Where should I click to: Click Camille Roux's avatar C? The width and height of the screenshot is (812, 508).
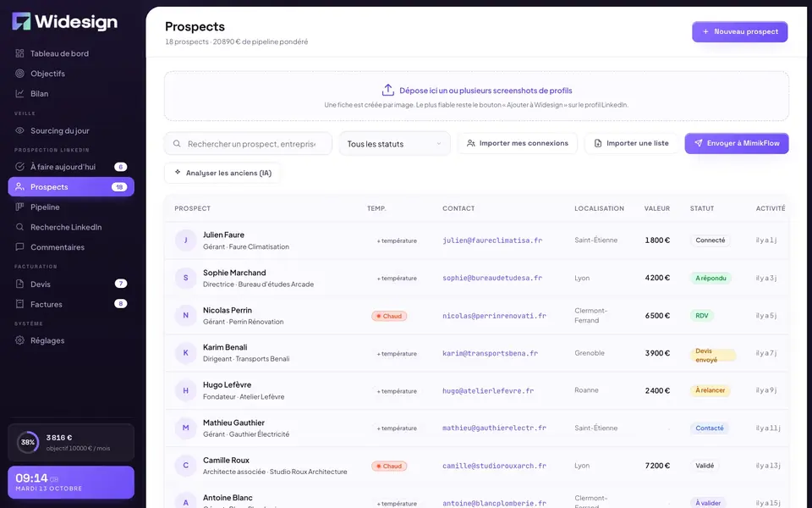coord(185,466)
